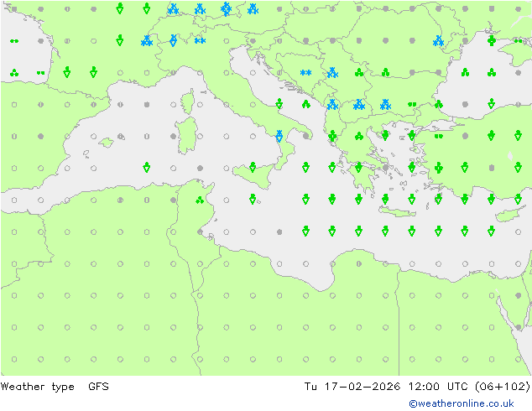Image resolution: width=532 pixels, height=411 pixels.
Task: Select double-asterisk snow symbol over Bosnia
Action: pos(305,73)
